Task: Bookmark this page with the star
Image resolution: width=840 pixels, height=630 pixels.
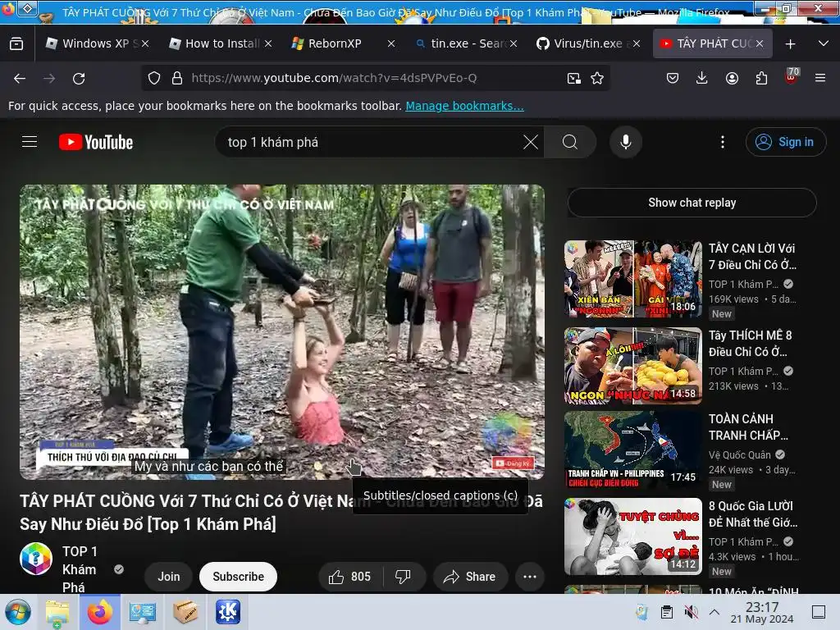Action: click(597, 78)
